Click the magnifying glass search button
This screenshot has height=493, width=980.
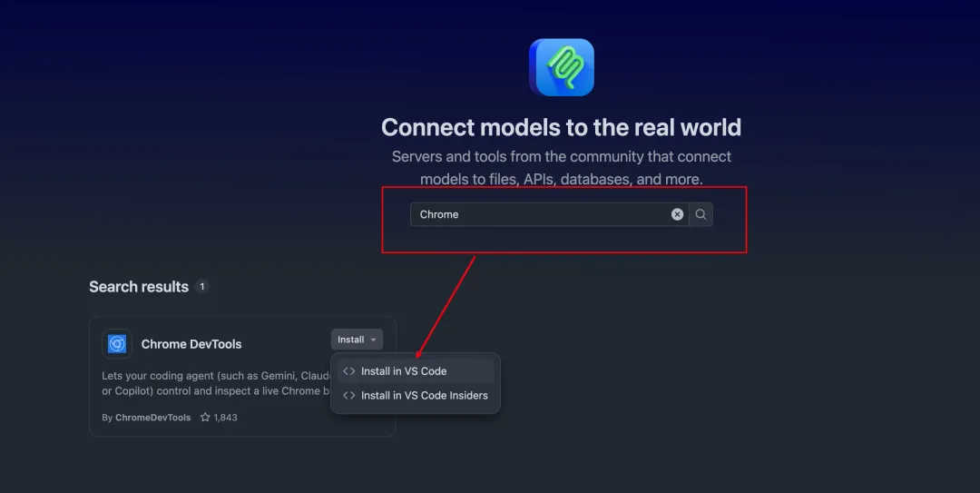point(701,214)
